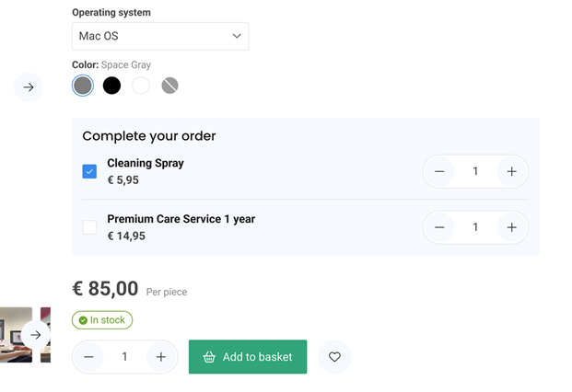The image size is (572, 392).
Task: Decrease main product quantity with minus
Action: point(88,357)
